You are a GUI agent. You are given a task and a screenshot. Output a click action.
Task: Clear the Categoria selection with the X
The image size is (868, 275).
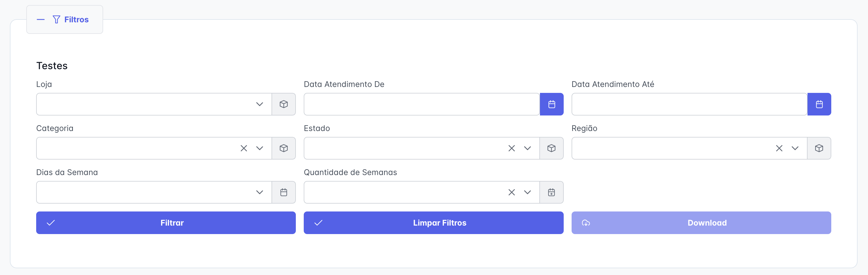click(244, 149)
